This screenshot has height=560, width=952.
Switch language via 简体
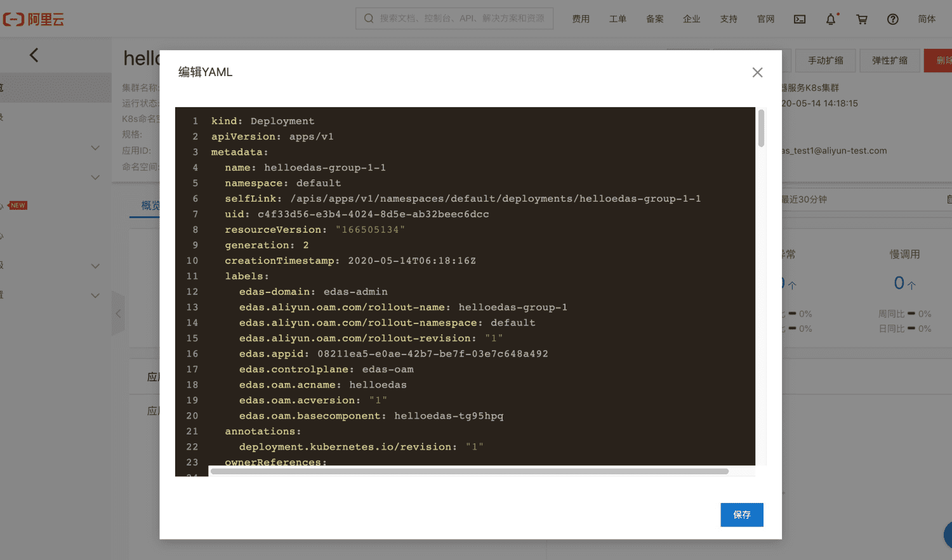coord(927,19)
